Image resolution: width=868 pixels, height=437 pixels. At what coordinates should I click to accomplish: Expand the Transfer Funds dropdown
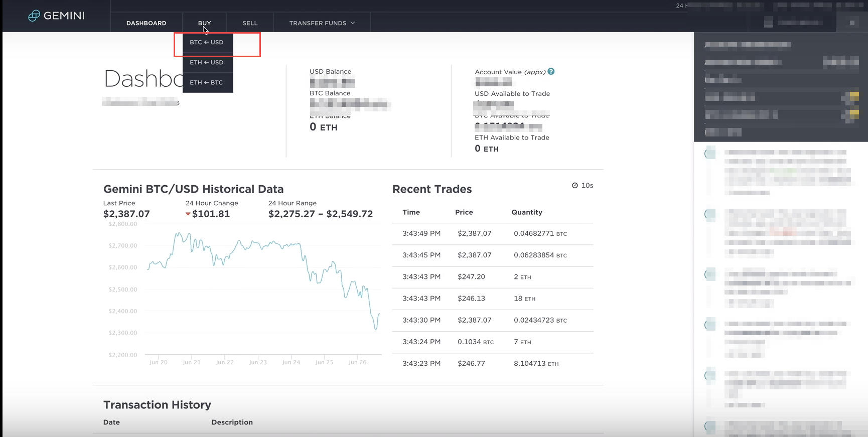click(x=322, y=23)
